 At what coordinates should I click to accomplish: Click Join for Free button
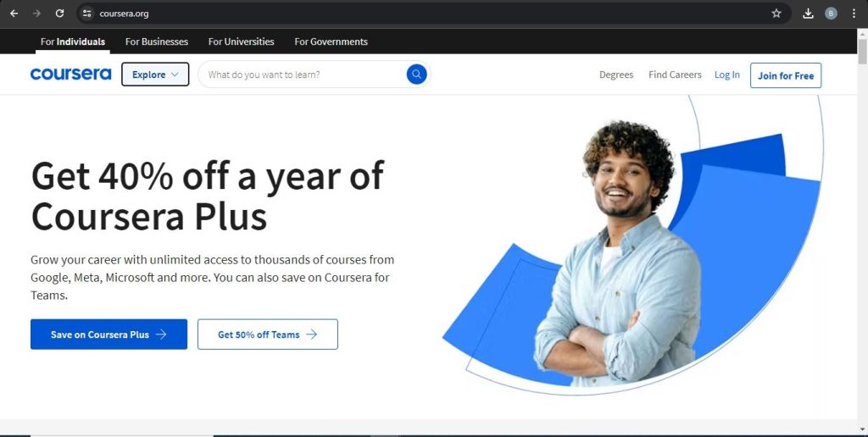coord(786,75)
